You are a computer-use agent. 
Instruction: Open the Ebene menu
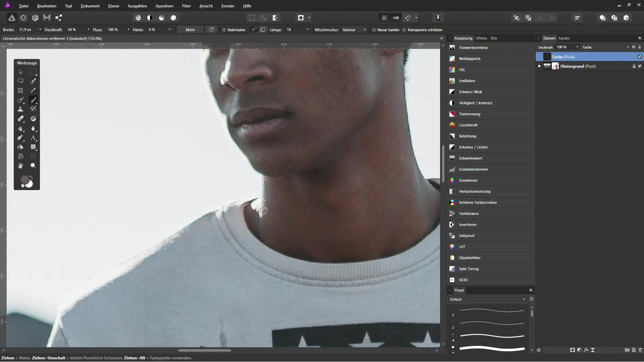click(x=114, y=6)
